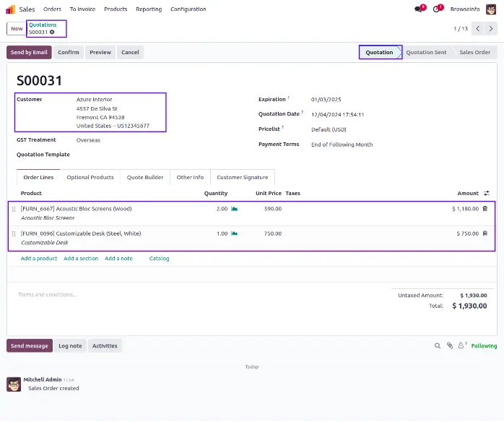The image size is (504, 422).
Task: Delete the Acoustic Bloc Screens order line
Action: (485, 209)
